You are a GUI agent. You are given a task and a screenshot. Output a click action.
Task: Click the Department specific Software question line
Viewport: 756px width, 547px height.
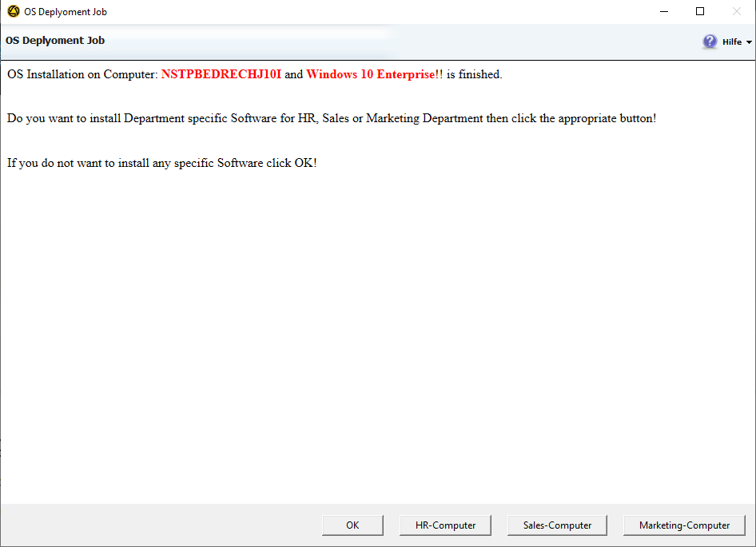332,118
